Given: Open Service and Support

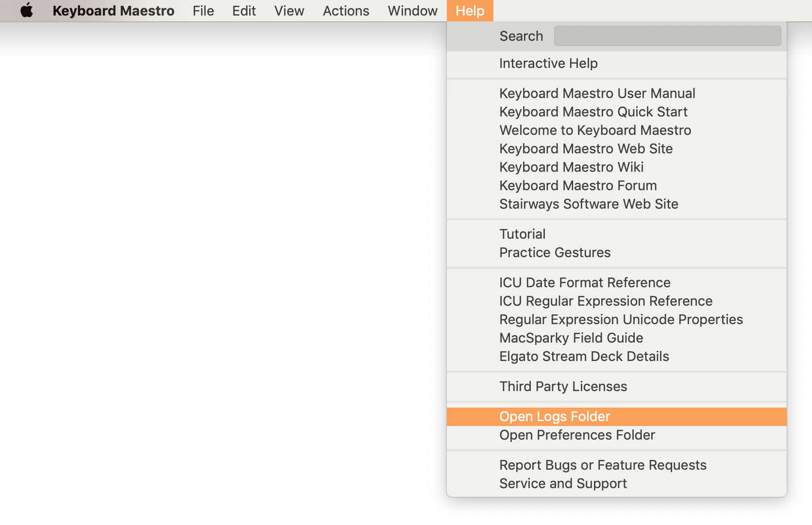Looking at the screenshot, I should coord(616,483).
